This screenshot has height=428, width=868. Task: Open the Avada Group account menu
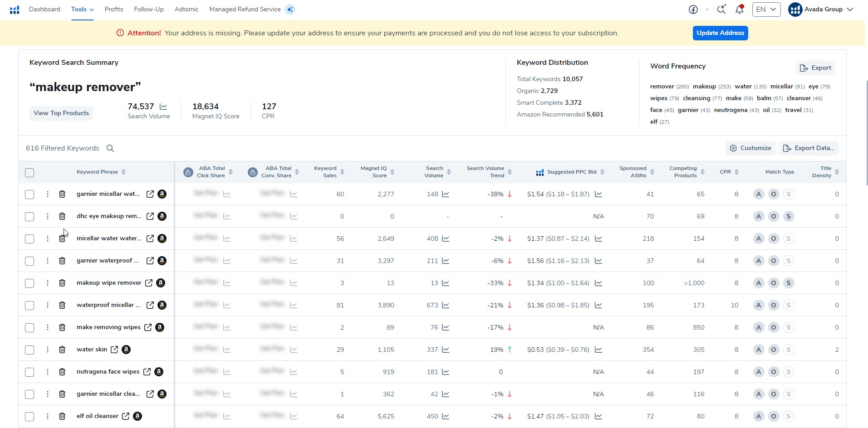(821, 10)
